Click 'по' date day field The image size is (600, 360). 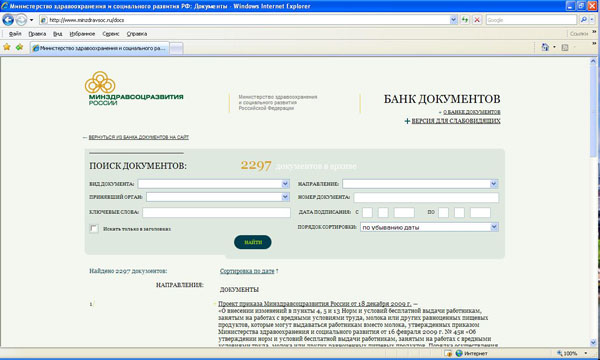pyautogui.click(x=443, y=212)
